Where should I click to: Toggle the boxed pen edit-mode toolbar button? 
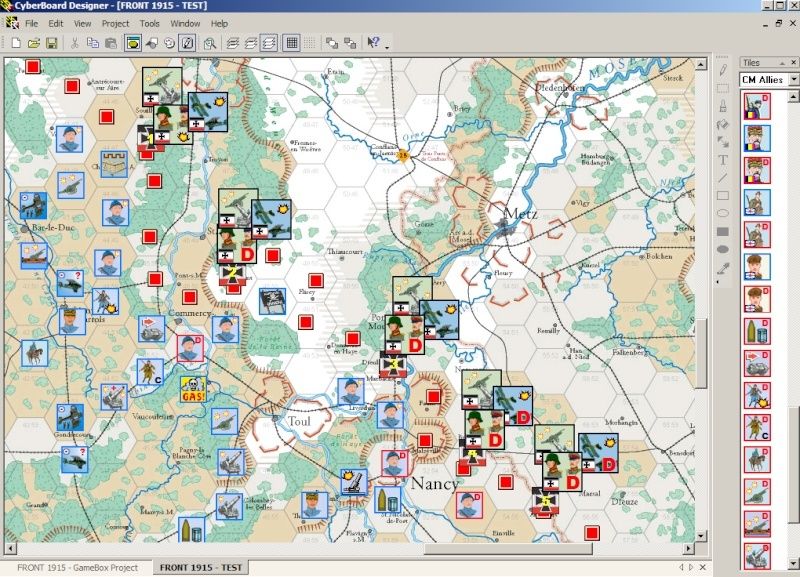click(x=187, y=43)
